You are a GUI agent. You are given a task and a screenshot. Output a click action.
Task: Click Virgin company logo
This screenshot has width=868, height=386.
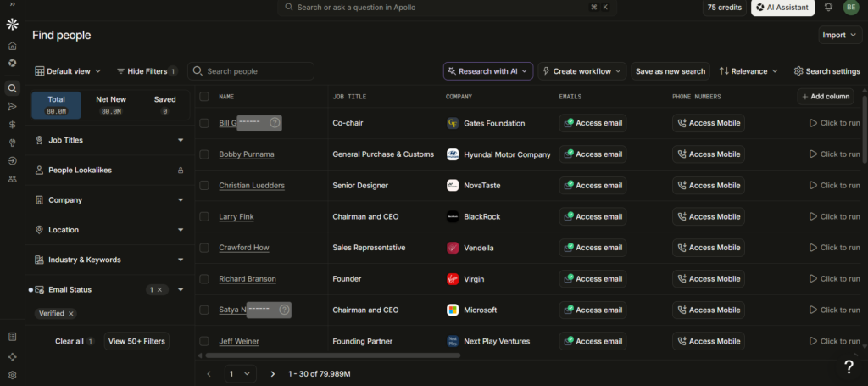click(x=453, y=279)
